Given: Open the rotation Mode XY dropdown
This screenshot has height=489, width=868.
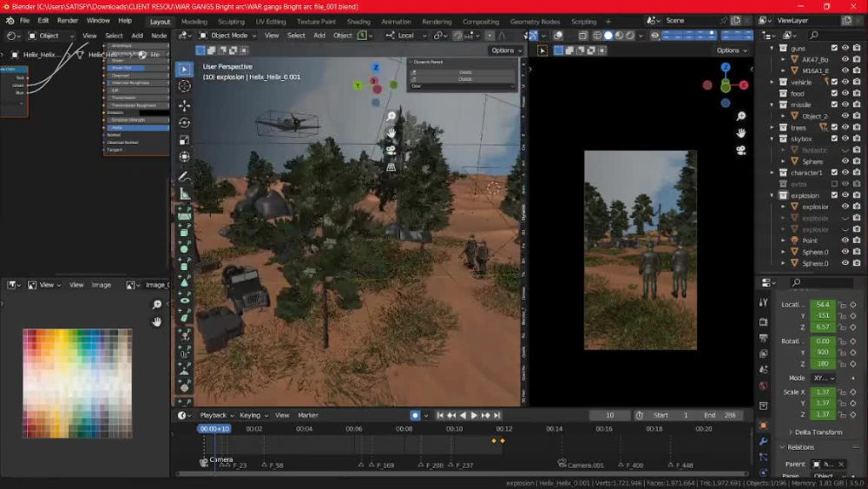Looking at the screenshot, I should [x=824, y=378].
